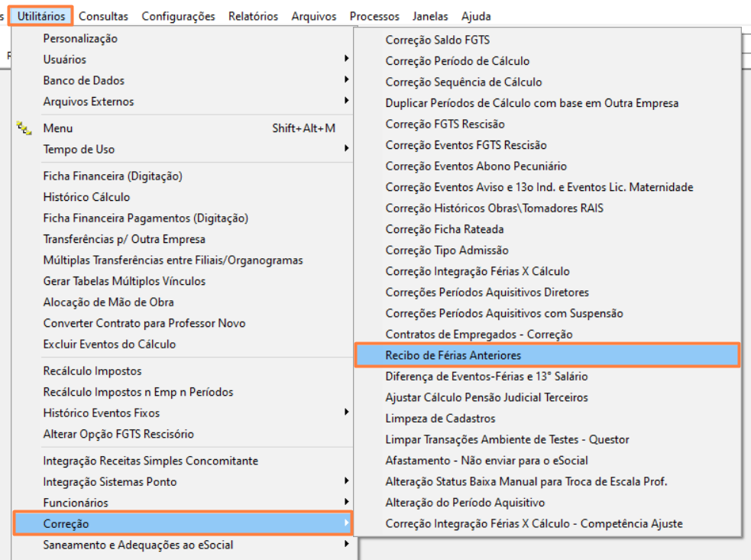The width and height of the screenshot is (751, 560).
Task: Expand the Banco de Dados submenu
Action: 183,80
